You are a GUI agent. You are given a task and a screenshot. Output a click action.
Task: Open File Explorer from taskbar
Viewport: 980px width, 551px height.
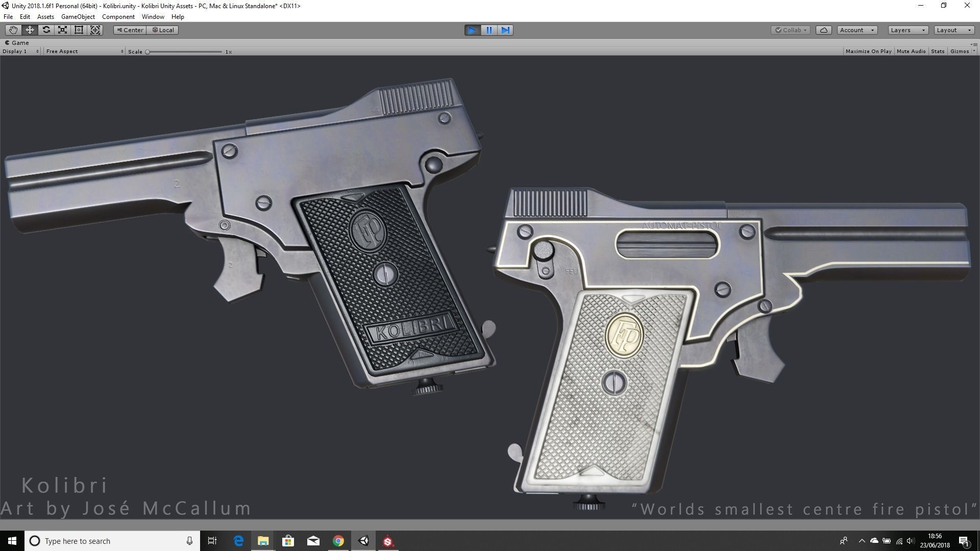click(263, 541)
